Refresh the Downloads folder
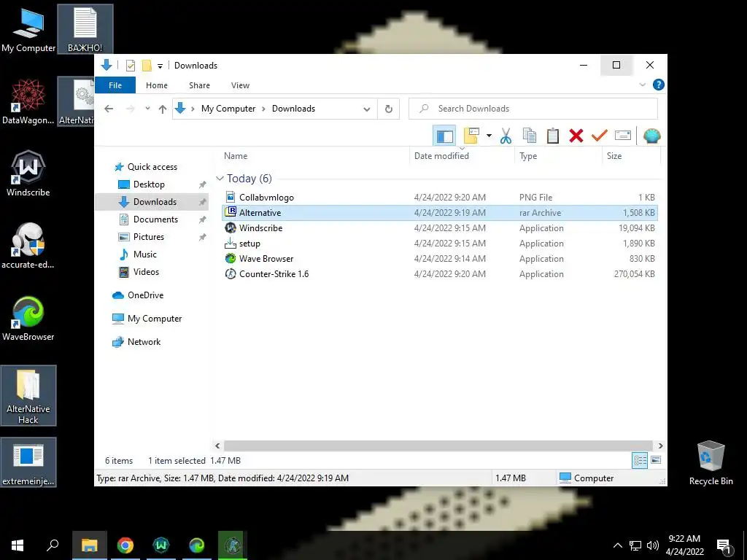The image size is (747, 560). (389, 109)
